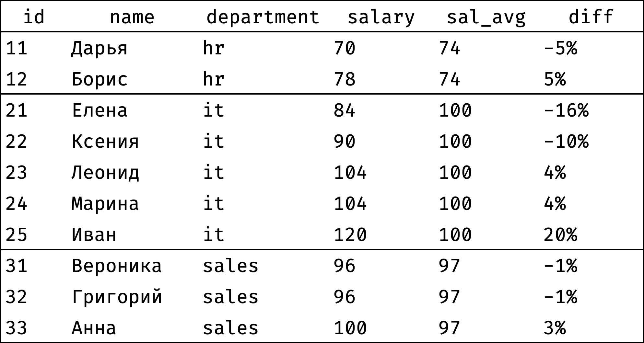Click the salary value 120
Screen dimensions: 644x343
350,235
